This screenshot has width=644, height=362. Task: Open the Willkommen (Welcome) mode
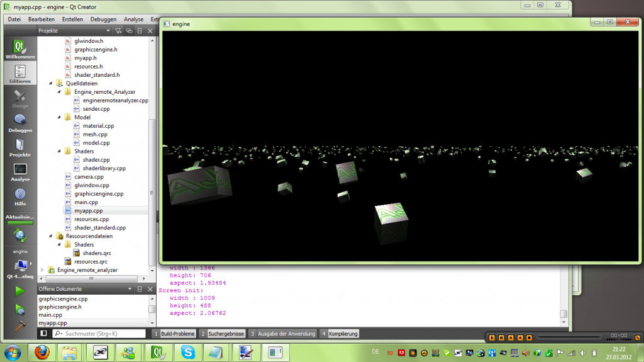pos(19,48)
